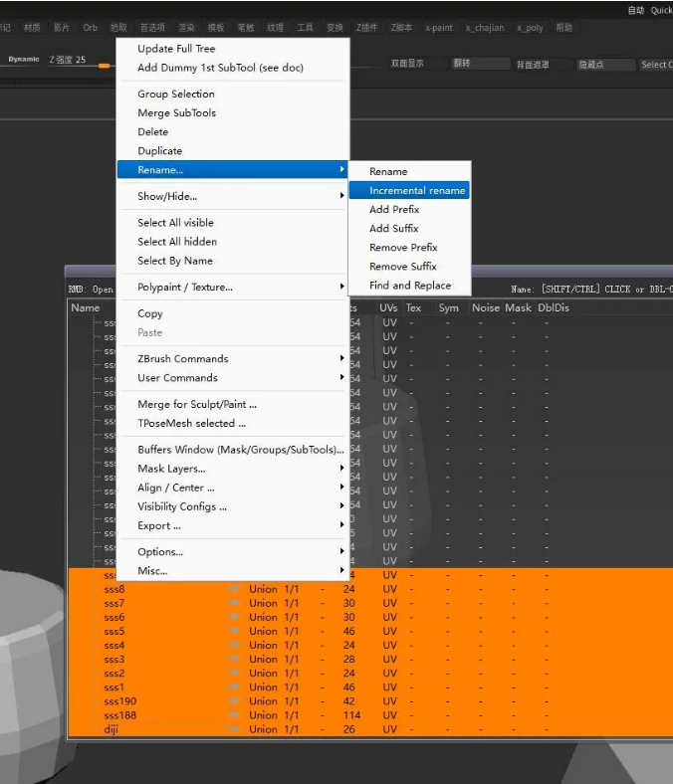Click the UVs column header
Screen dimensions: 673x784
(388, 307)
